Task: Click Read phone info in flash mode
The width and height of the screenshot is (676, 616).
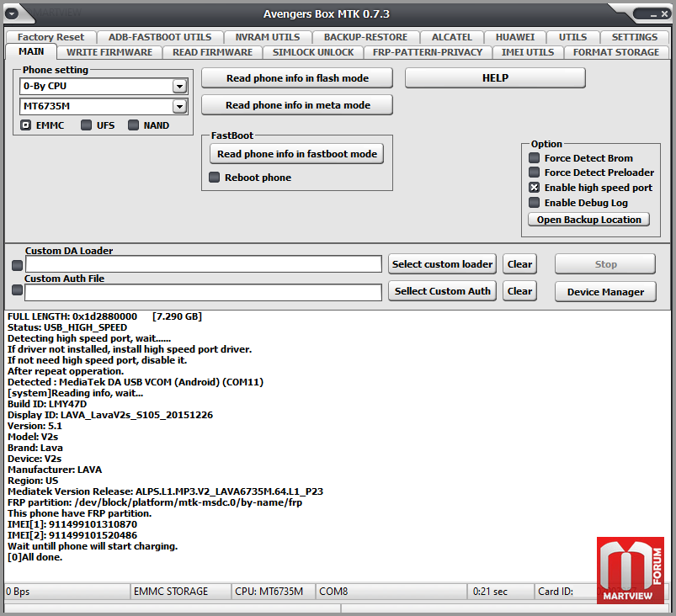Action: [297, 78]
